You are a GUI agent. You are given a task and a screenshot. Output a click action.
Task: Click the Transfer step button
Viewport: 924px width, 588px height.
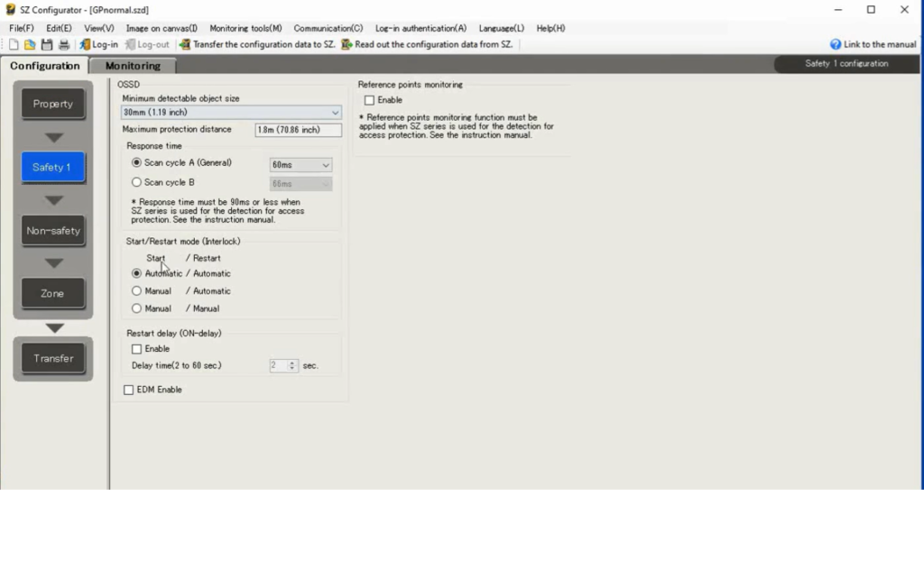pyautogui.click(x=53, y=358)
